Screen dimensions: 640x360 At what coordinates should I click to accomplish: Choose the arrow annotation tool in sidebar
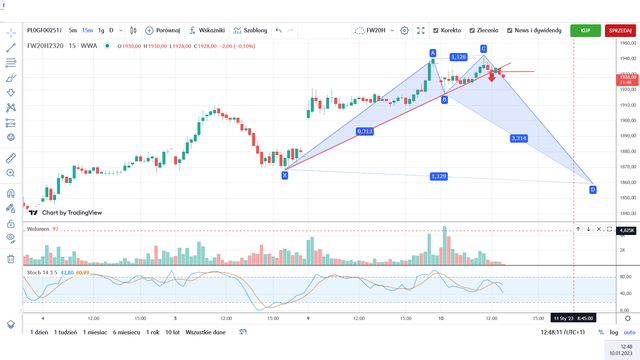(x=11, y=93)
